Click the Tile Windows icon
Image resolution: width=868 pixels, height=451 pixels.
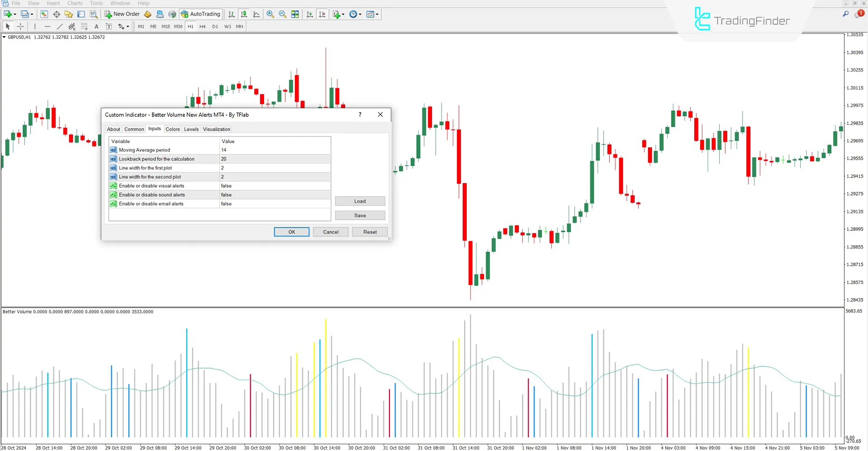point(295,14)
